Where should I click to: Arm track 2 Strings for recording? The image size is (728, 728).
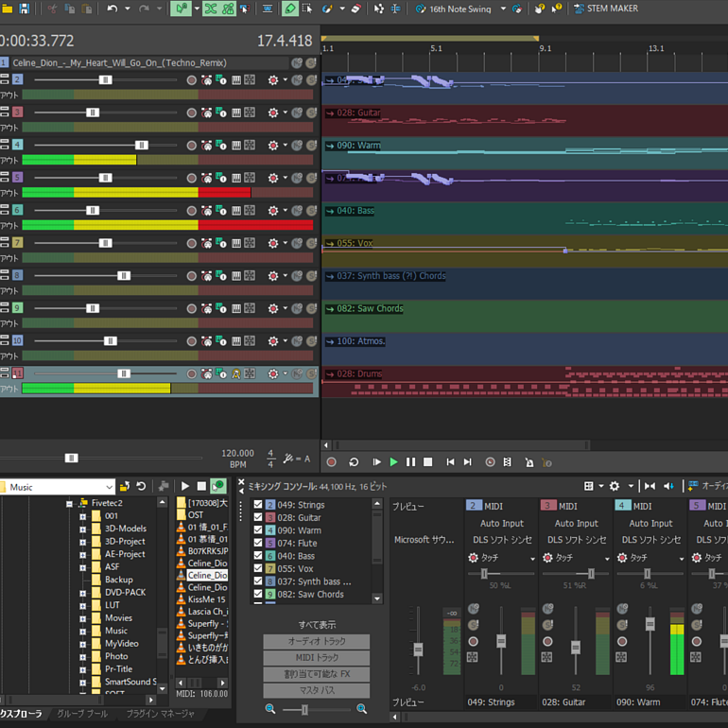(191, 80)
